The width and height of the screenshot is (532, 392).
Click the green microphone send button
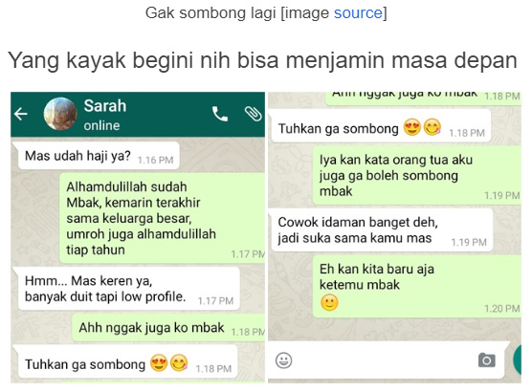pyautogui.click(x=518, y=360)
